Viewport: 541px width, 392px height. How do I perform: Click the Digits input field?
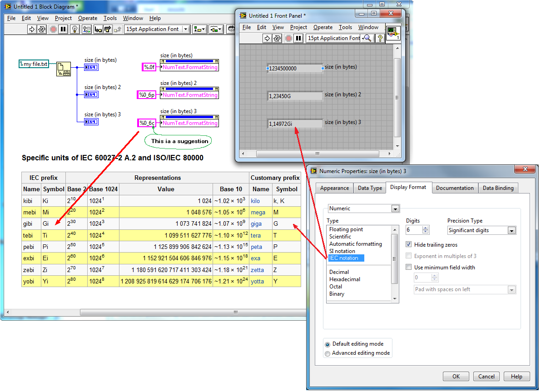414,230
